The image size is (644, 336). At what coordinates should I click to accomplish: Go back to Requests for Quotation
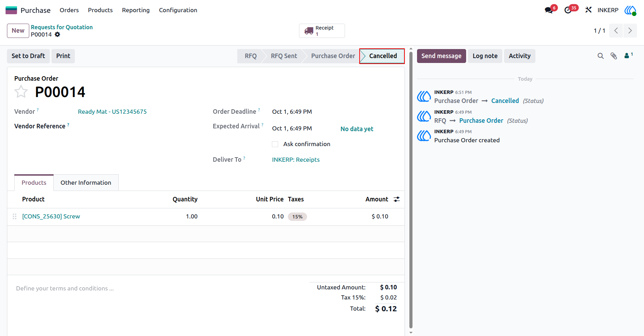click(62, 27)
